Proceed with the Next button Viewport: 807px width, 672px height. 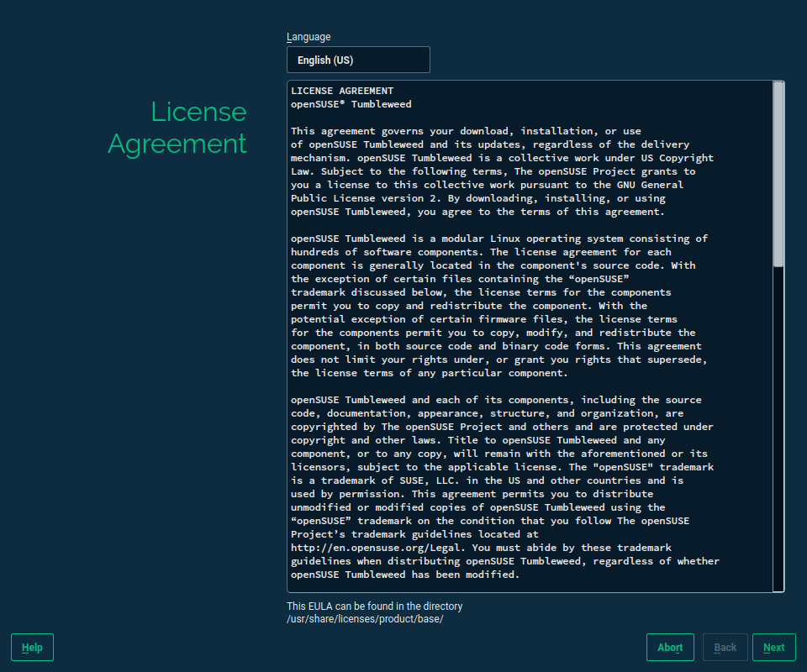pos(773,648)
